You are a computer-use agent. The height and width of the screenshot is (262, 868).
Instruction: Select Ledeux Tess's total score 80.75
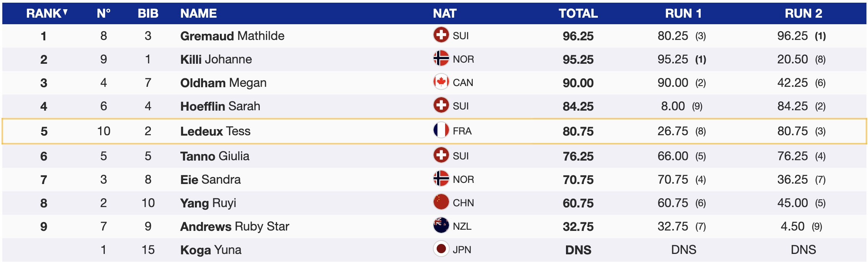[578, 131]
